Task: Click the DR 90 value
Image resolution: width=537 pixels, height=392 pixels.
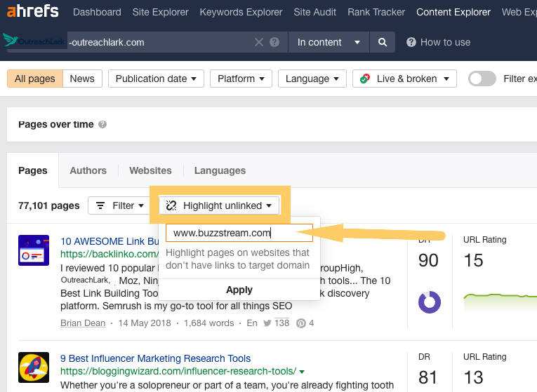Action: [428, 260]
